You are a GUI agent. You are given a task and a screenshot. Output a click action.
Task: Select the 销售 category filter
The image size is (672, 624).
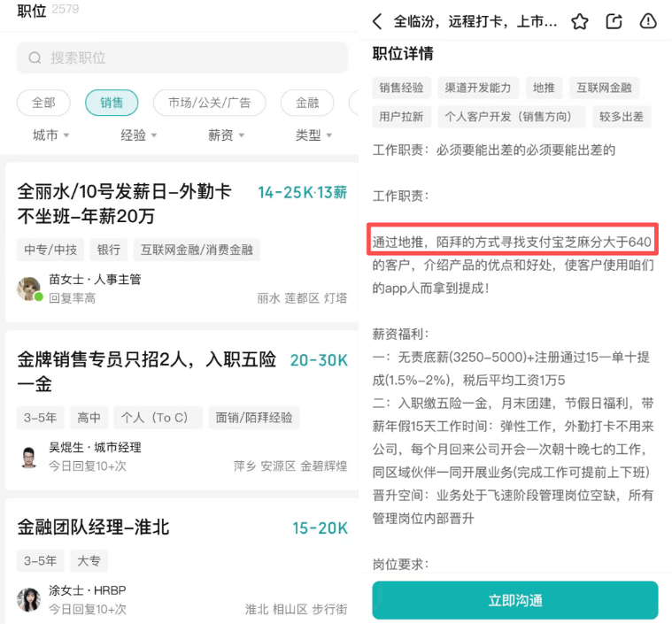pos(112,103)
